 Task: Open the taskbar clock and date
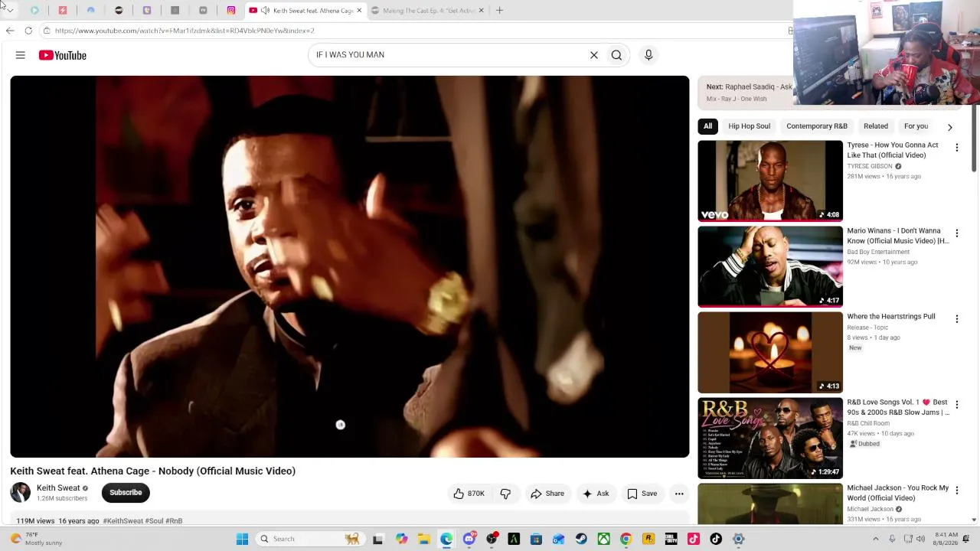(x=946, y=539)
